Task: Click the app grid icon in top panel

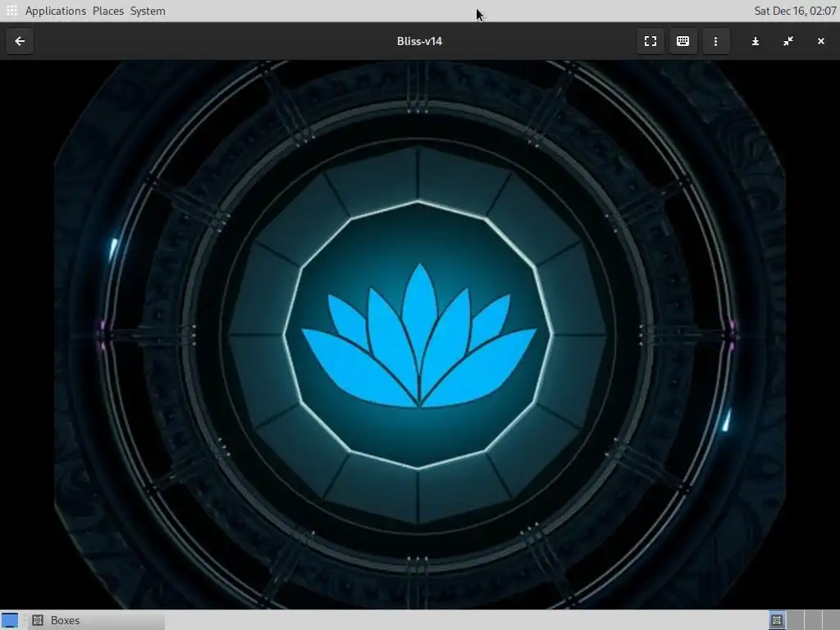Action: point(11,10)
